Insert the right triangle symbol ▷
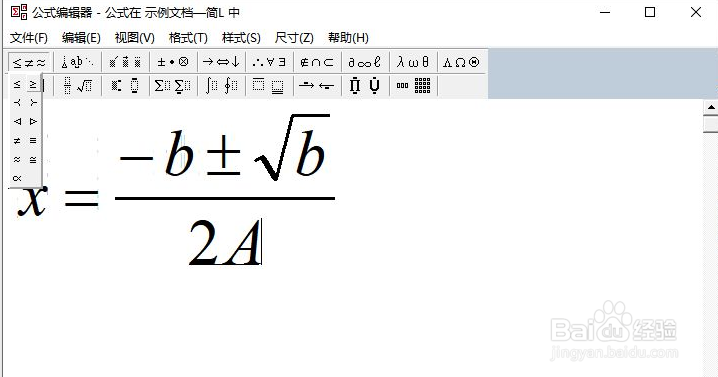The height and width of the screenshot is (377, 718). click(33, 121)
